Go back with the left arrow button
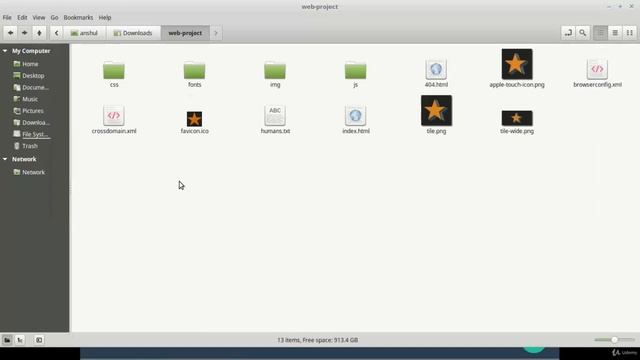640x360 pixels. [10, 33]
